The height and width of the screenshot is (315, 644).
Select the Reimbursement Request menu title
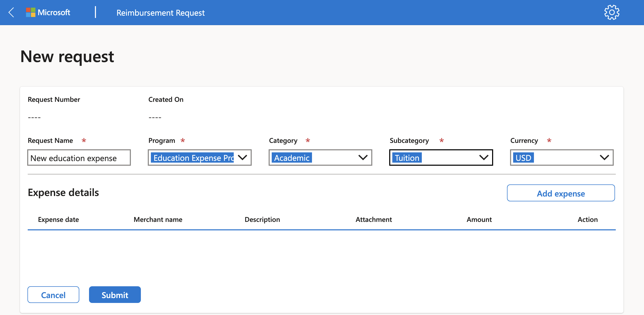pos(160,12)
